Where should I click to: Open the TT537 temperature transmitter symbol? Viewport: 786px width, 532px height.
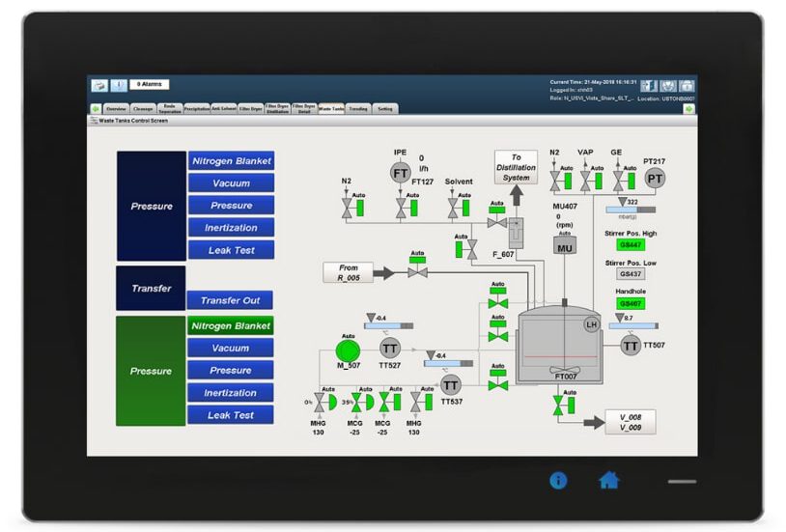tap(450, 385)
